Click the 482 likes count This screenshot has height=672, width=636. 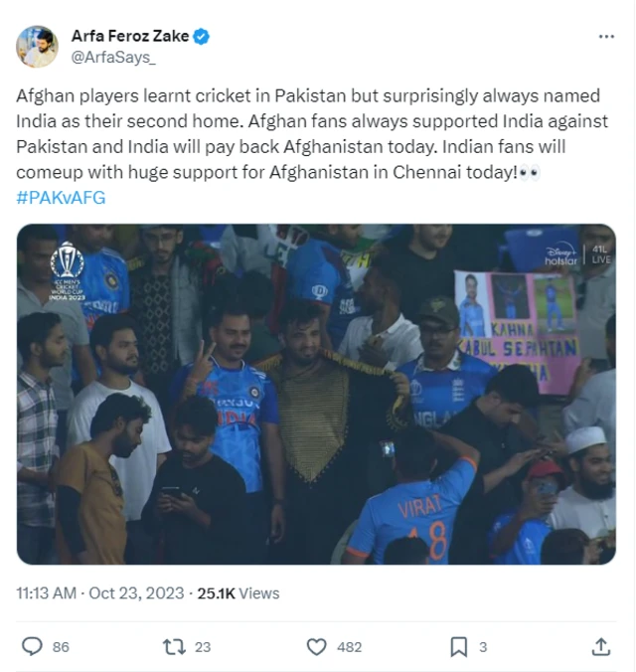(349, 646)
